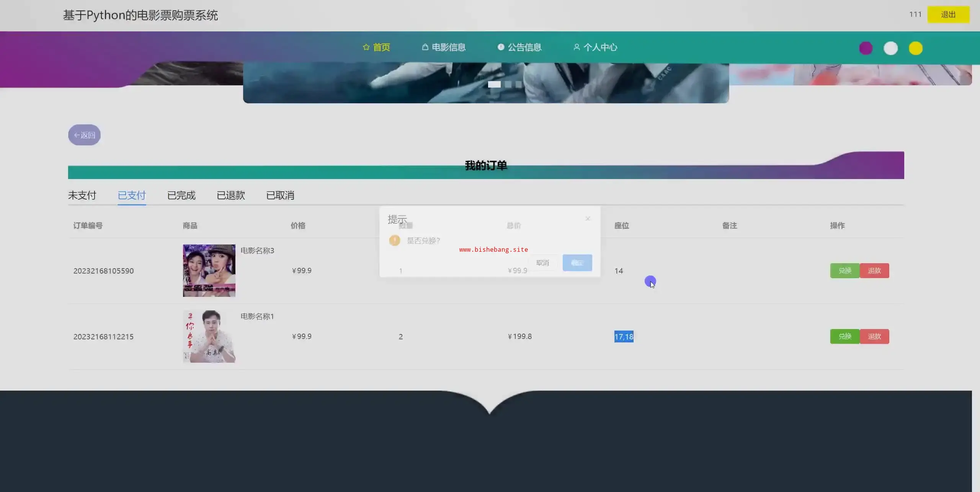
Task: Click 退款 for order 20232168112215
Action: point(874,336)
